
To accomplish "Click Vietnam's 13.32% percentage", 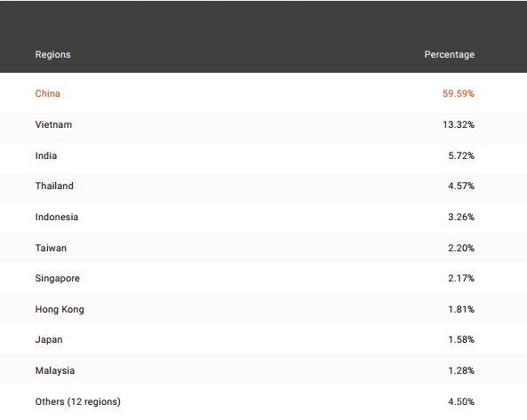I will (458, 124).
